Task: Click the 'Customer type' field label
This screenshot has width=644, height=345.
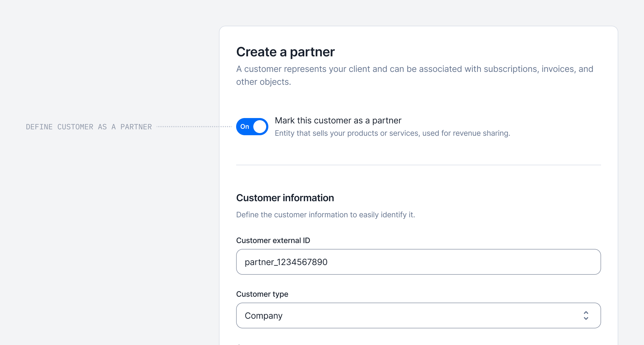Action: (262, 294)
